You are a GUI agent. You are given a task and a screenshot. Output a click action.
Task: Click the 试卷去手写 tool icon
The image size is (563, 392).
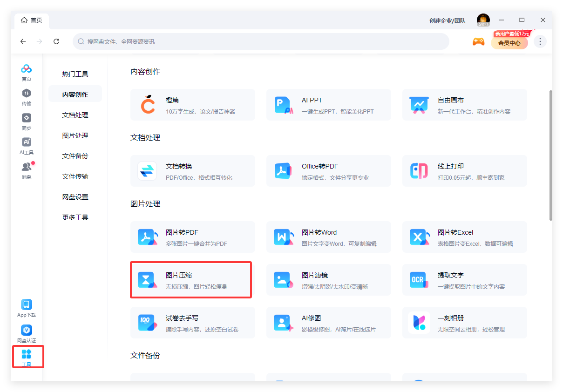click(148, 323)
